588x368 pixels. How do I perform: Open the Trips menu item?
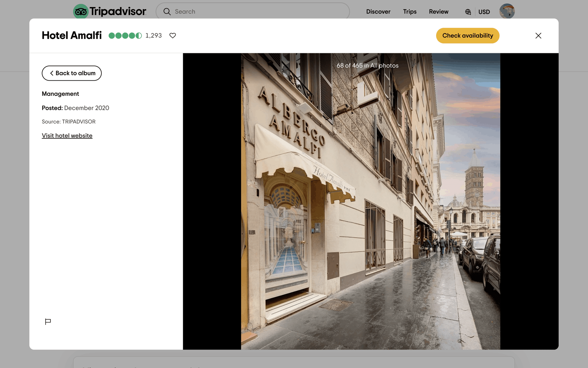[x=410, y=12]
